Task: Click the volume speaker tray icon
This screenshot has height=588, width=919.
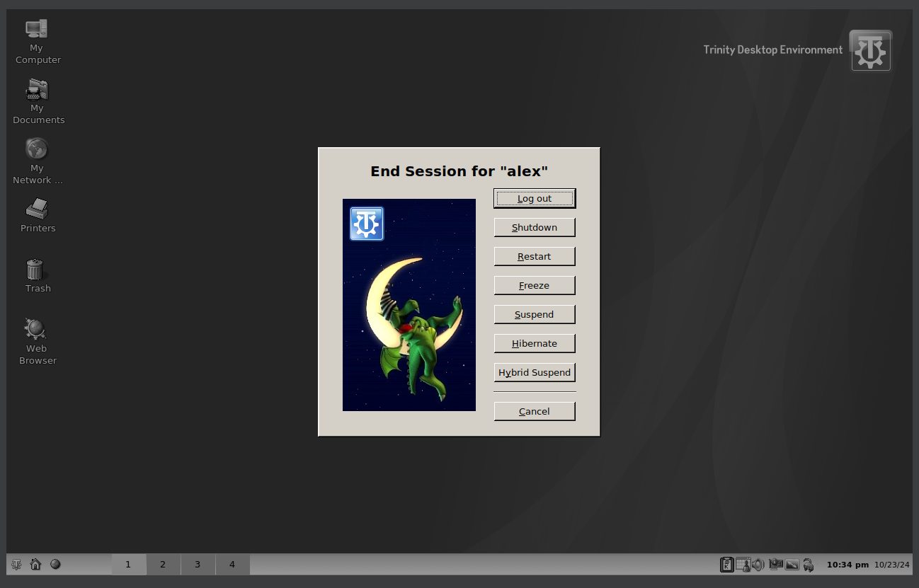Action: coord(758,565)
